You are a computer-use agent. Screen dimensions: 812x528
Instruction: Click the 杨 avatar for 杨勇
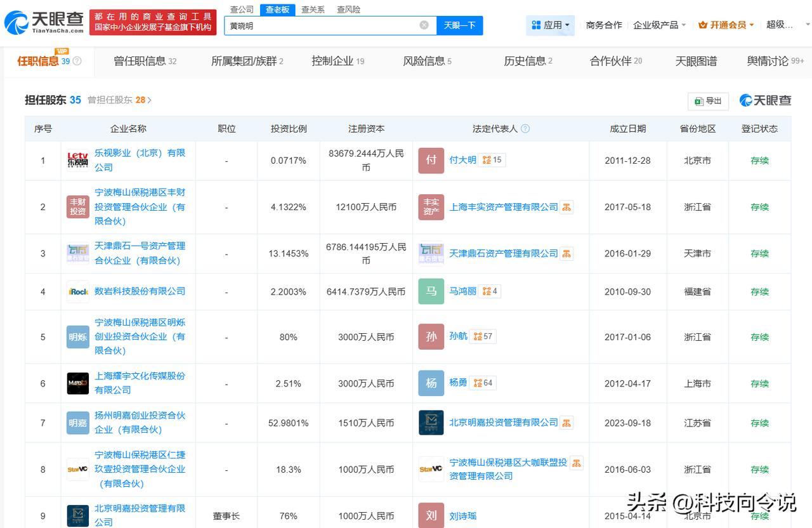431,383
